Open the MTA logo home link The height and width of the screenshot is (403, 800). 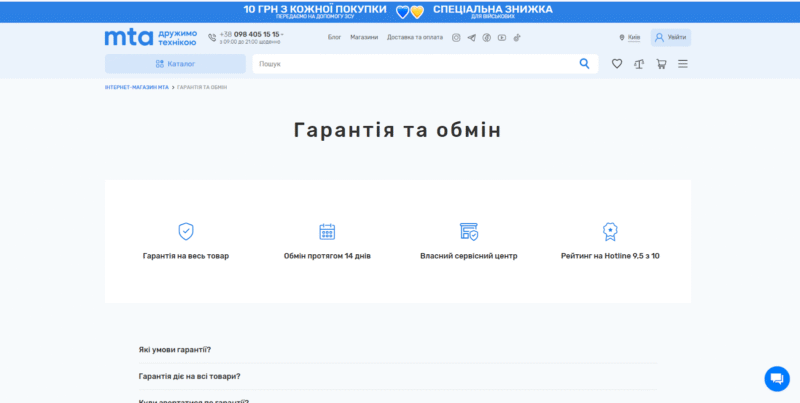coord(151,38)
